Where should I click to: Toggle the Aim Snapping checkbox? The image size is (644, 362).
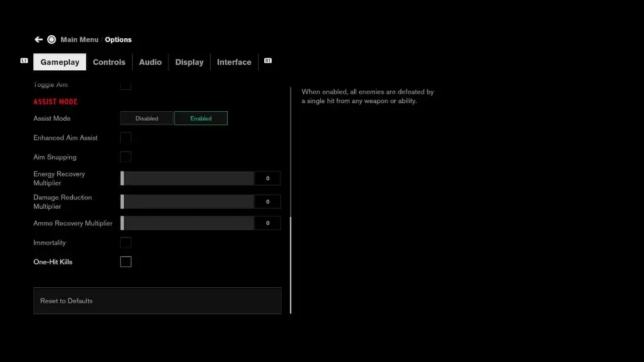pyautogui.click(x=126, y=157)
